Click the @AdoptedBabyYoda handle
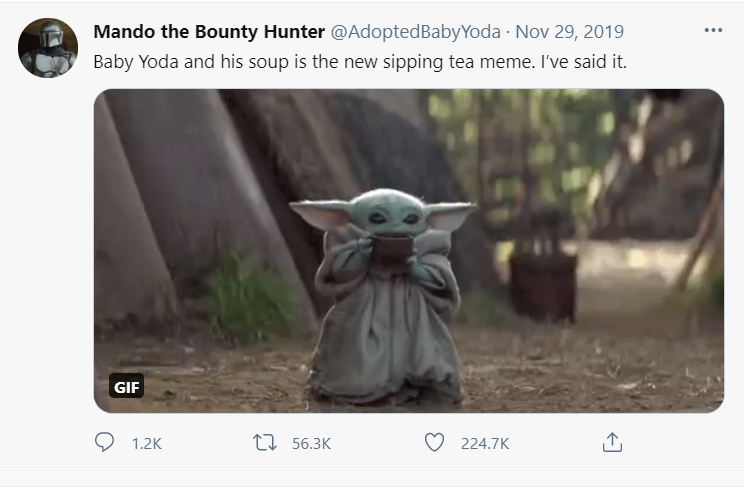This screenshot has height=490, width=744. 414,31
